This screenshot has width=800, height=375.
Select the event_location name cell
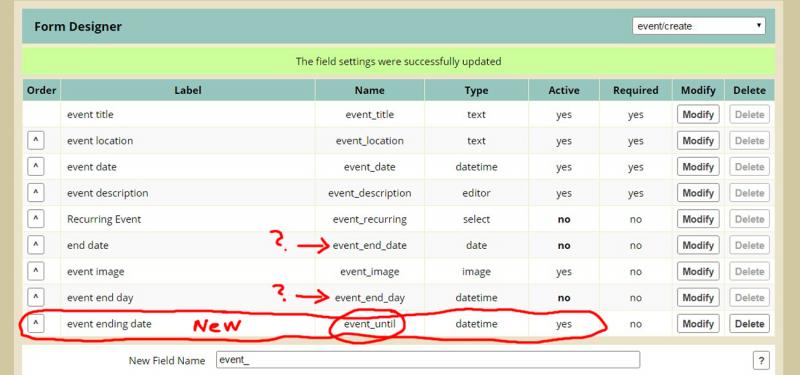[x=369, y=140]
